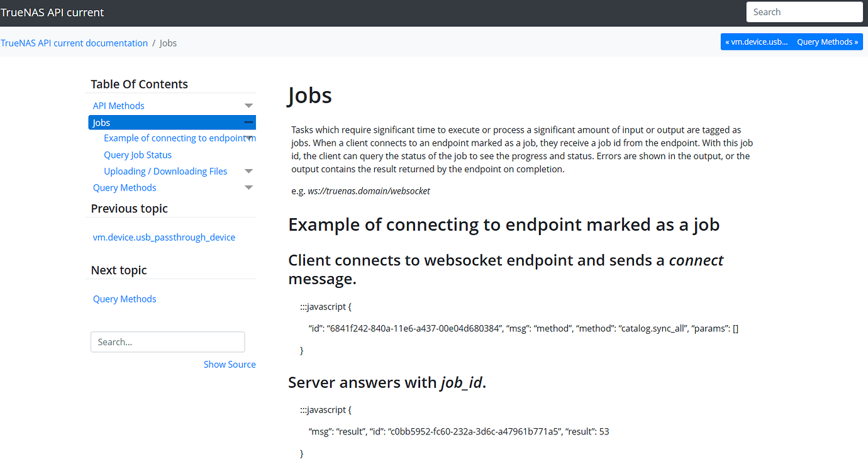Viewport: 868px width, 469px height.
Task: Open the Uploading / Downloading Files topic
Action: click(x=165, y=170)
